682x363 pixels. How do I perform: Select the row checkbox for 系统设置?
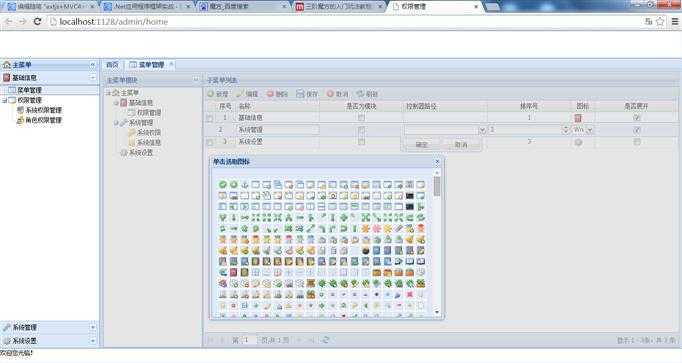tap(210, 143)
